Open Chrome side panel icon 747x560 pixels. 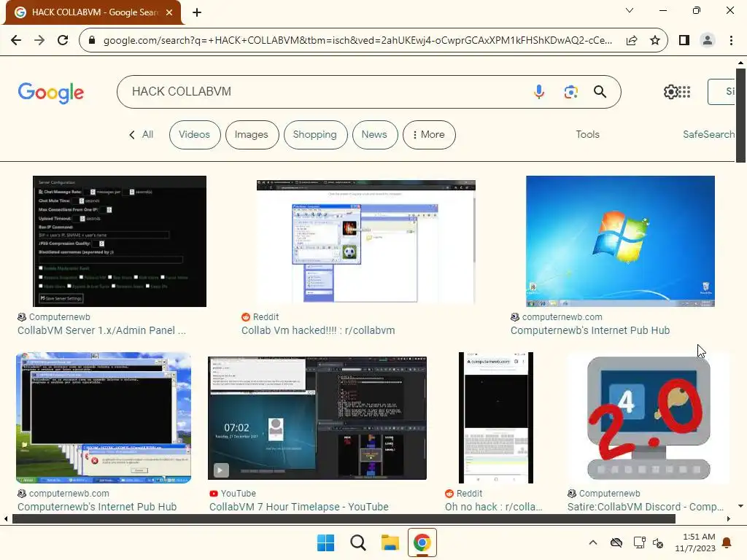point(684,41)
